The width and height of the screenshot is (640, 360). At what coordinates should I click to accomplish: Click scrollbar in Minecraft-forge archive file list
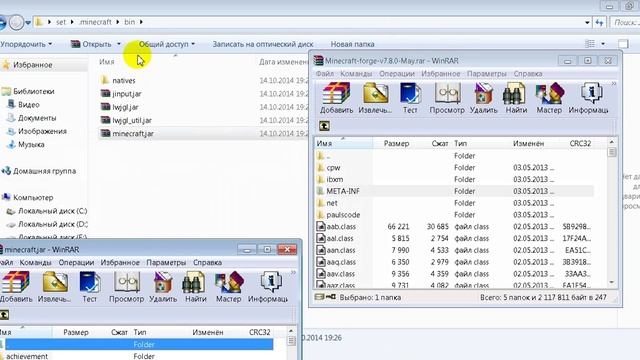coord(611,212)
